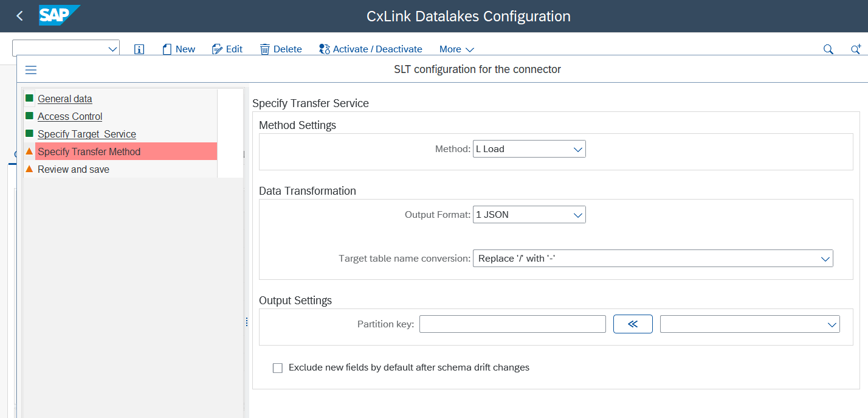The image size is (868, 418).
Task: Open the search magnifier icon
Action: click(x=828, y=49)
